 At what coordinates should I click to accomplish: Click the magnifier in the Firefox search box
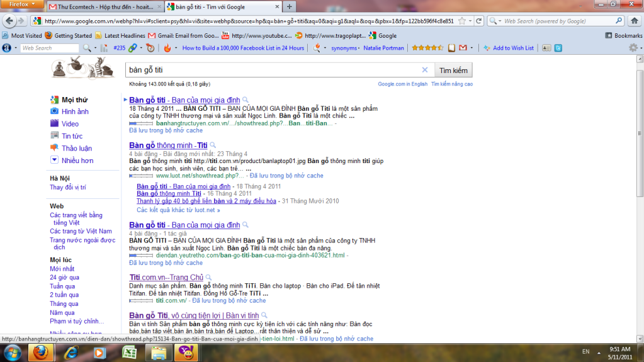coord(619,21)
